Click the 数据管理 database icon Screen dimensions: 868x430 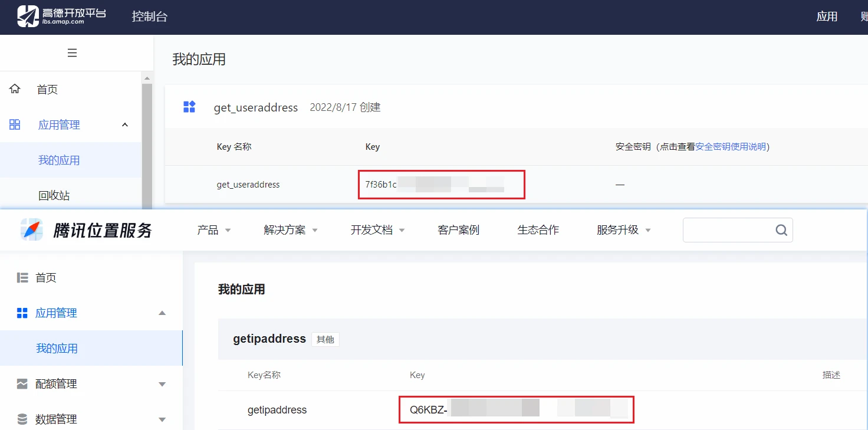click(x=22, y=419)
